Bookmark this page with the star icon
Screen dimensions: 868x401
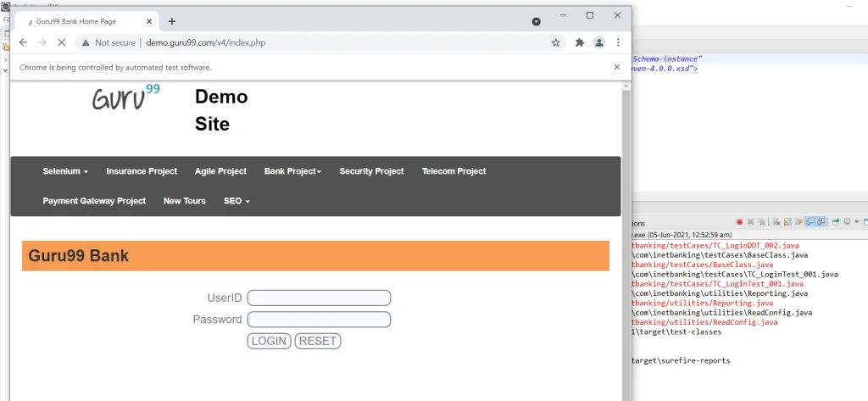[x=556, y=42]
